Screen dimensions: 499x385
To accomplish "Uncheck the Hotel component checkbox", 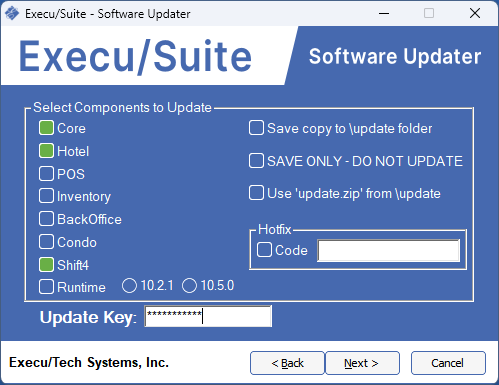I will pyautogui.click(x=46, y=151).
